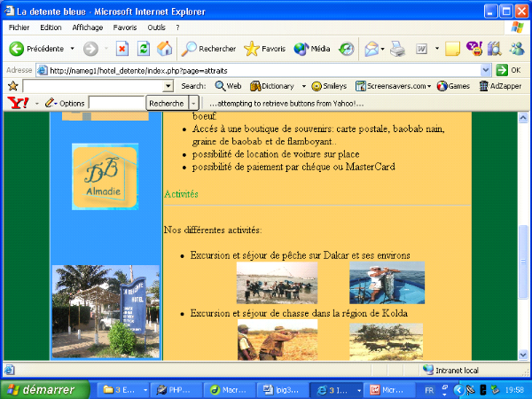Click the Dictionary toolbar link
The height and width of the screenshot is (399, 532).
coord(272,86)
